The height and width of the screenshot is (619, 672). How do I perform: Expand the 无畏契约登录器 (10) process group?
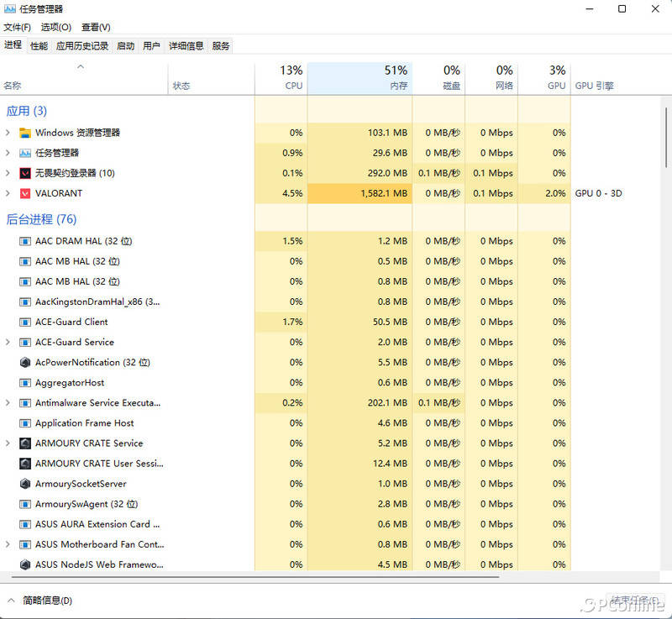[8, 173]
